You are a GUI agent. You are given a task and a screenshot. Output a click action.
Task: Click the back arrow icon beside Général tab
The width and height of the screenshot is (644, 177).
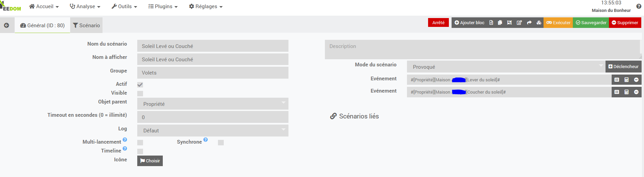pyautogui.click(x=6, y=26)
